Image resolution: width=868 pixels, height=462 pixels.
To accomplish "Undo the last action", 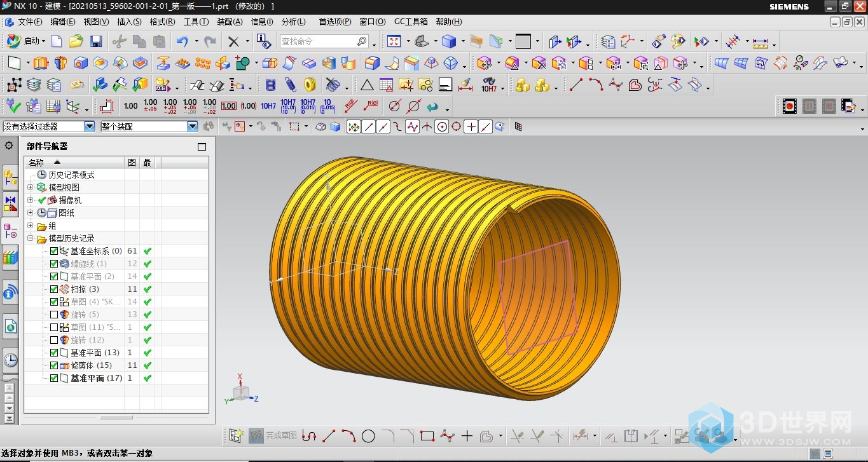I will 183,42.
